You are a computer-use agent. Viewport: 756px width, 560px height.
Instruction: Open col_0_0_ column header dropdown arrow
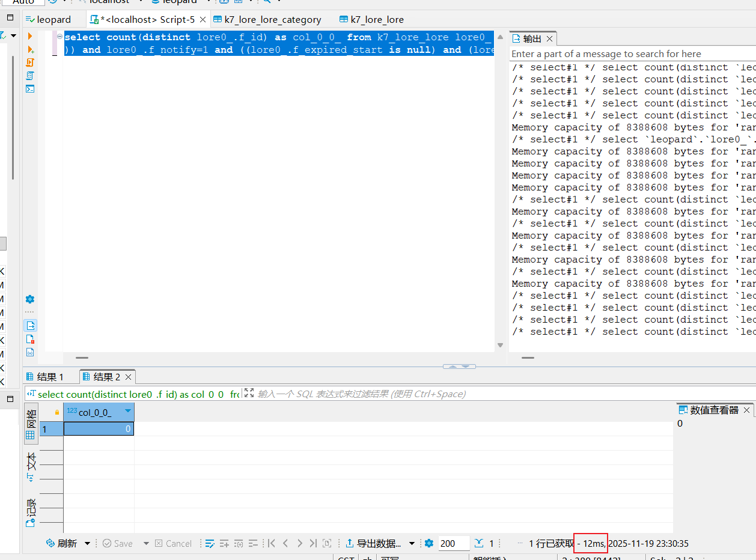127,412
